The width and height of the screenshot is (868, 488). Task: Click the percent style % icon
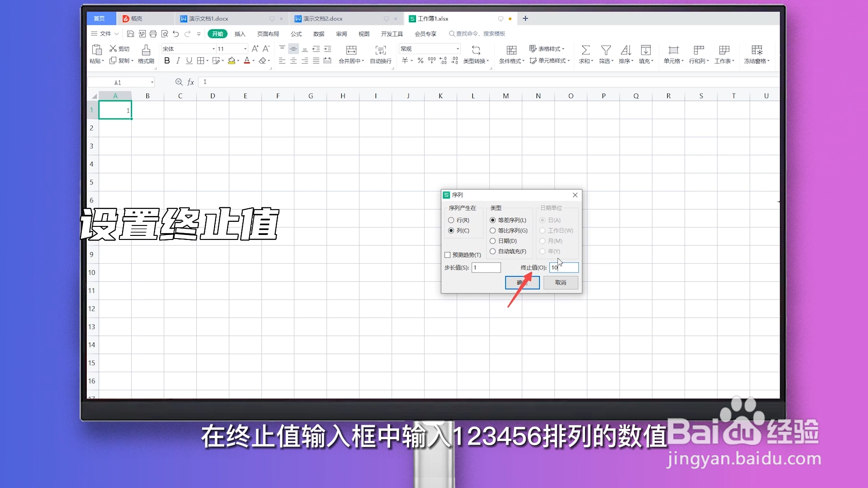pyautogui.click(x=420, y=61)
